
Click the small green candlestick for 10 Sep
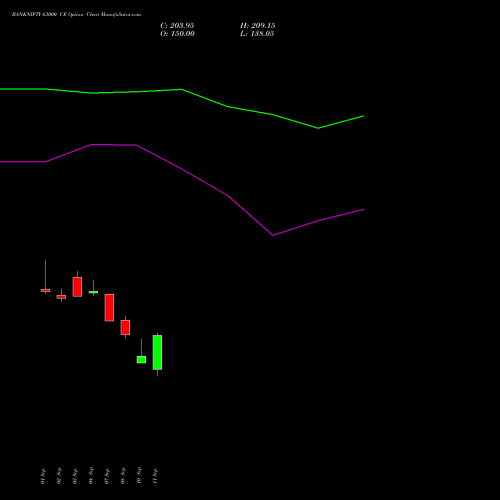(x=141, y=359)
